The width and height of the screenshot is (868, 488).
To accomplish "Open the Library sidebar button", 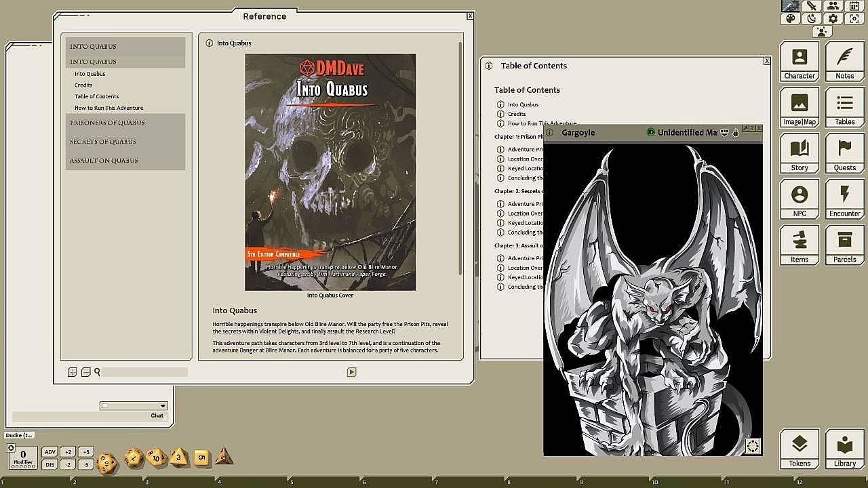I will tap(844, 449).
